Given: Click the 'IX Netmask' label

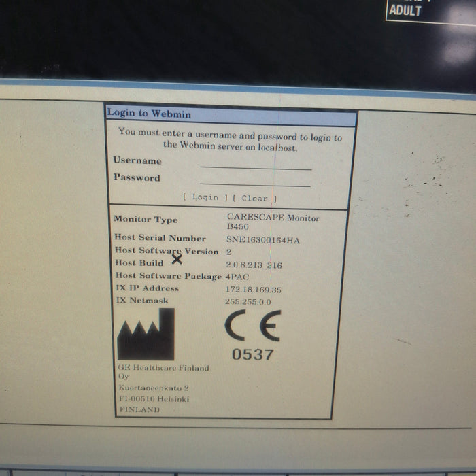Looking at the screenshot, I should (142, 301).
